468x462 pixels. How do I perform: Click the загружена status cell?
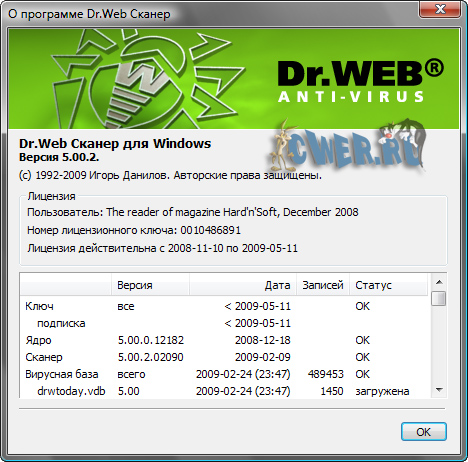click(382, 391)
